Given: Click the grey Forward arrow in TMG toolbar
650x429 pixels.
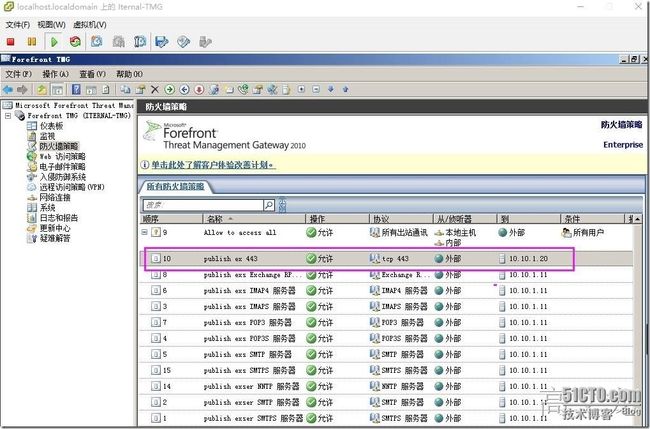Looking at the screenshot, I should (22, 89).
